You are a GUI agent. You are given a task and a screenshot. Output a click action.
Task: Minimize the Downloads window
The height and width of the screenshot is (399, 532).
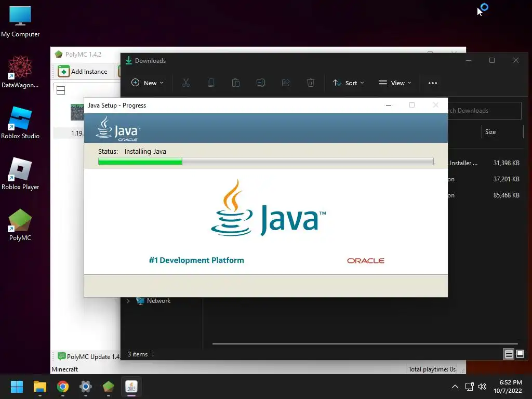pos(469,60)
